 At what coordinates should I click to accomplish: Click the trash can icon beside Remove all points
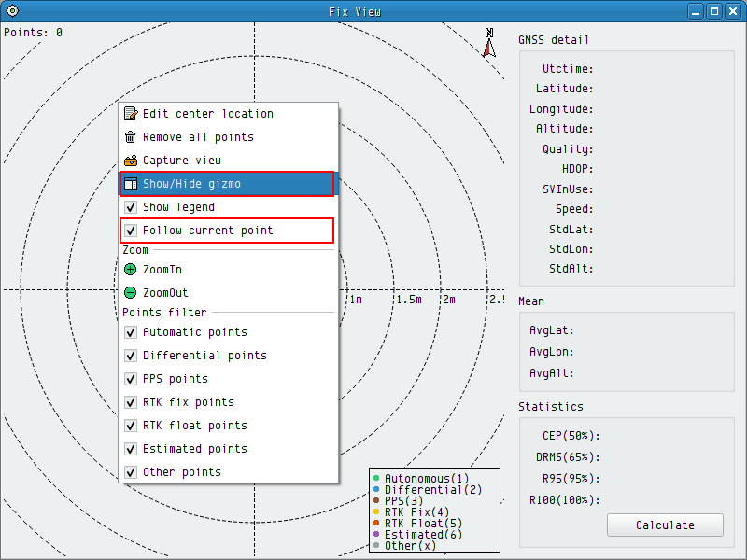tap(131, 137)
